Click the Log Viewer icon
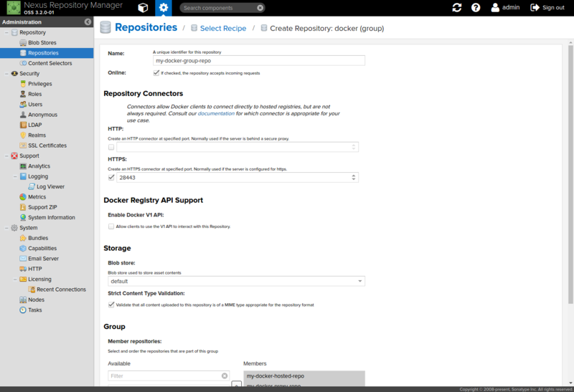574x392 pixels. [32, 186]
